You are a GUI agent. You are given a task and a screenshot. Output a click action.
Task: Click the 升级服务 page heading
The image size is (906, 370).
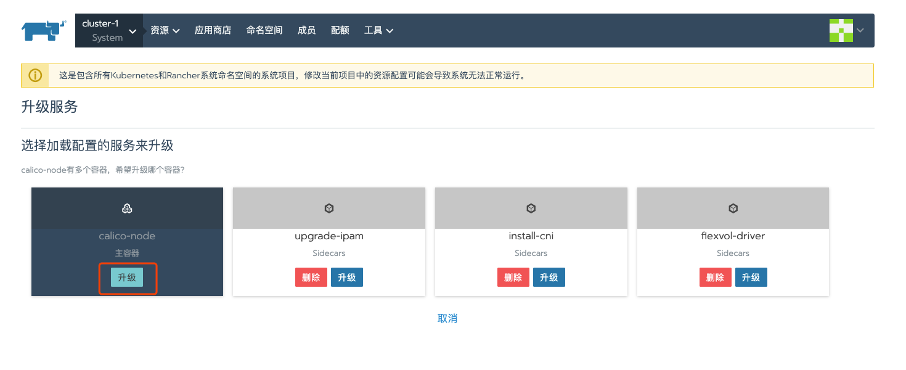pyautogui.click(x=49, y=107)
